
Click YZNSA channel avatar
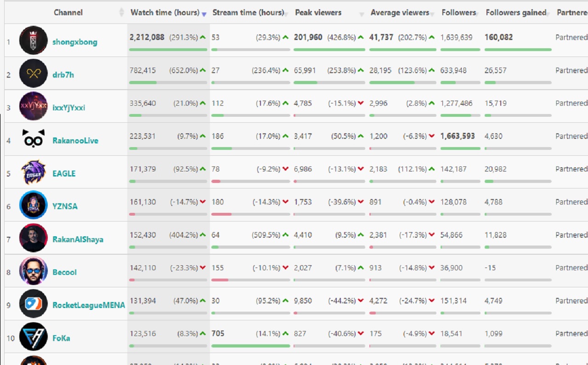point(34,205)
